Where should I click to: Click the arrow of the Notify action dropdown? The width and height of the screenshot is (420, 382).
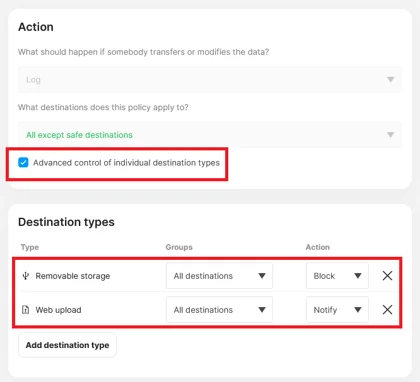pyautogui.click(x=358, y=310)
